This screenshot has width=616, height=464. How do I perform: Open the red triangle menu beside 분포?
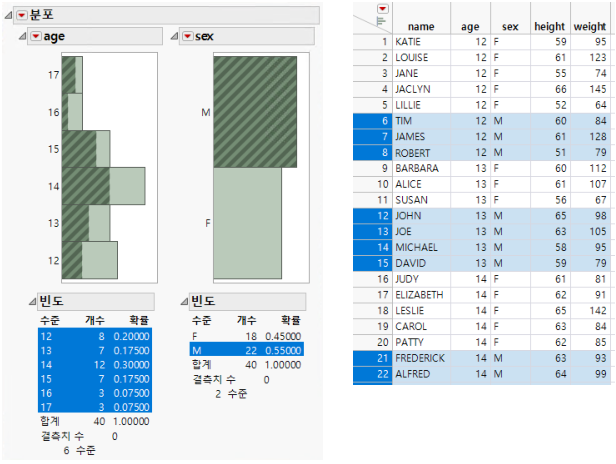click(x=21, y=15)
